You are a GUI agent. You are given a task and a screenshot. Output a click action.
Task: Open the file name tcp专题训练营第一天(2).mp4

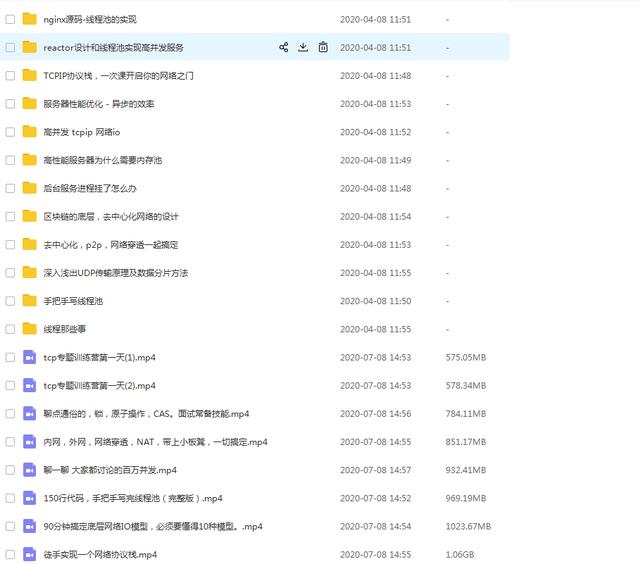tap(99, 386)
